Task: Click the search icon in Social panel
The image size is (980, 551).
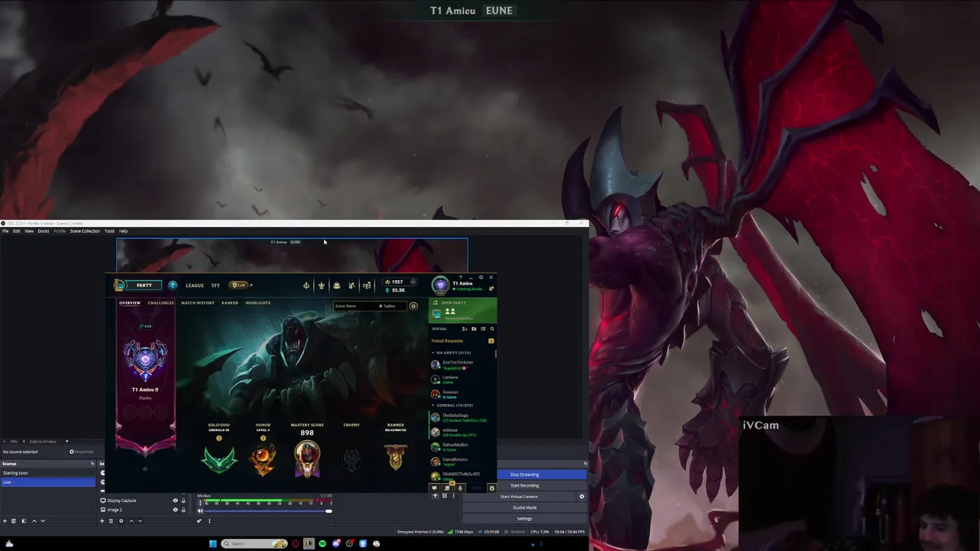Action: click(492, 329)
